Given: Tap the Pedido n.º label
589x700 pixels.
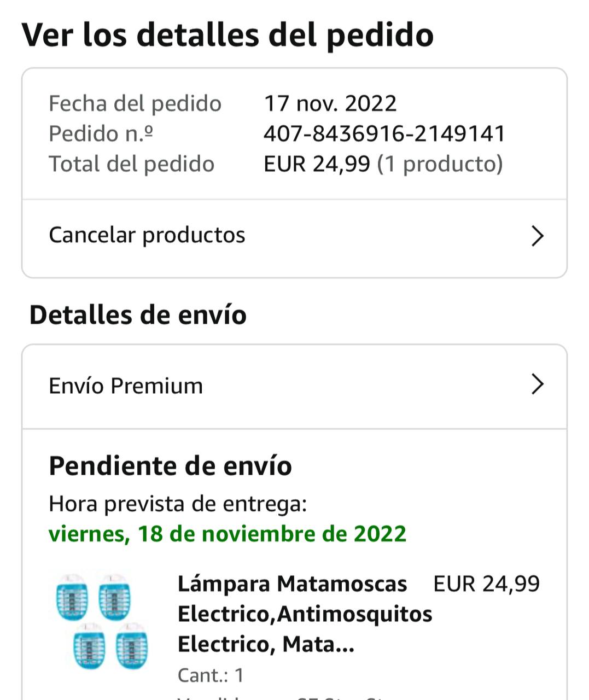Looking at the screenshot, I should pos(101,134).
